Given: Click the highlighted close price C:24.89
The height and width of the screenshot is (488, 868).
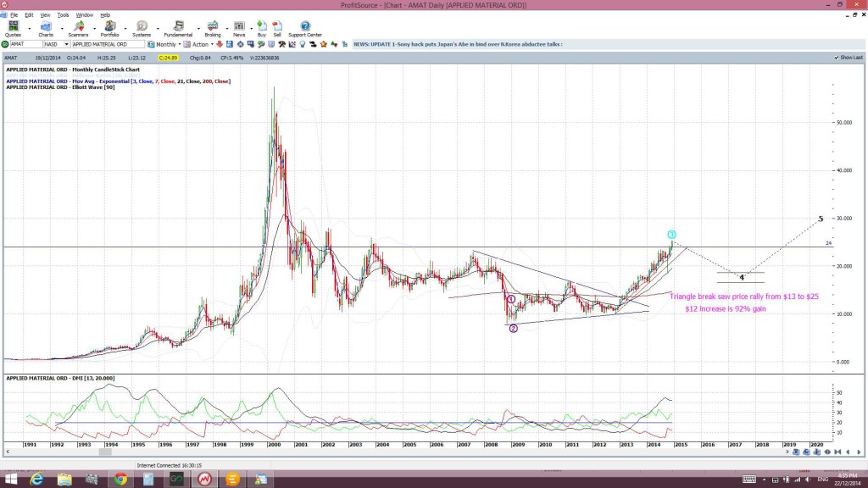Looking at the screenshot, I should click(168, 58).
